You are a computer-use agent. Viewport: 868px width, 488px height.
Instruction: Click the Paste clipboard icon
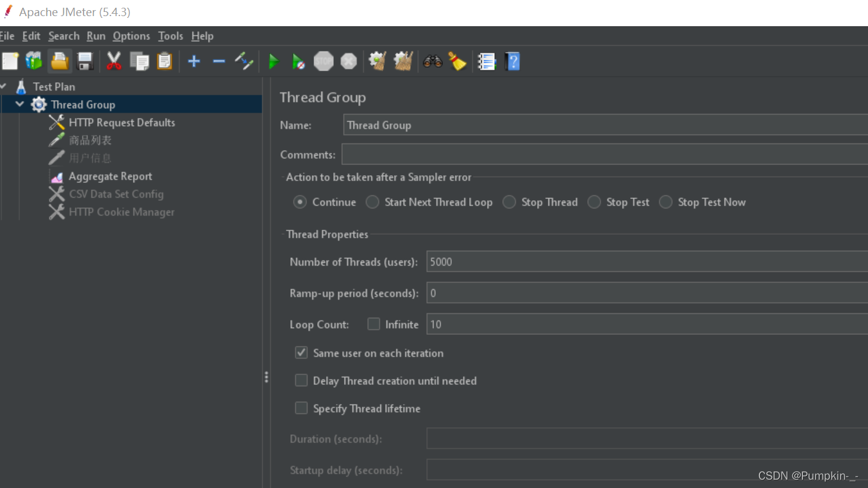[164, 61]
